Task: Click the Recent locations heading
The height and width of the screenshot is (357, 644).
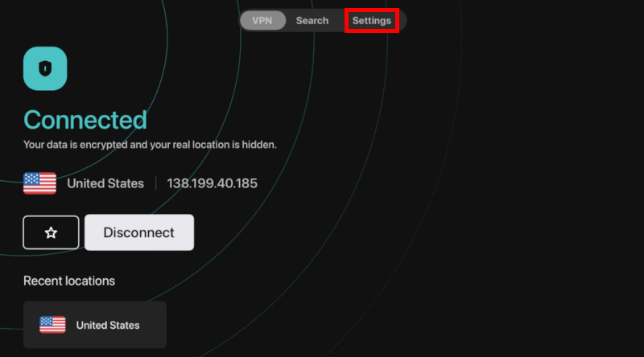Action: point(69,281)
